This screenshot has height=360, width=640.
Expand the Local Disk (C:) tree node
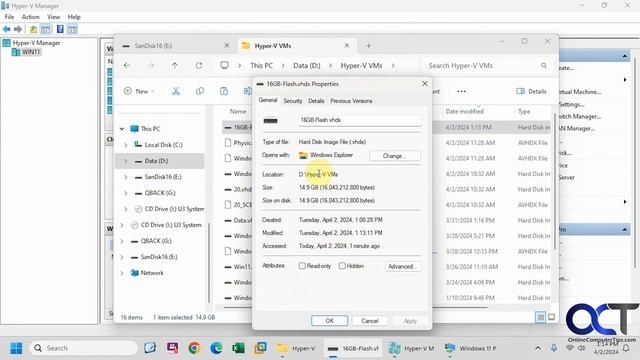point(126,145)
